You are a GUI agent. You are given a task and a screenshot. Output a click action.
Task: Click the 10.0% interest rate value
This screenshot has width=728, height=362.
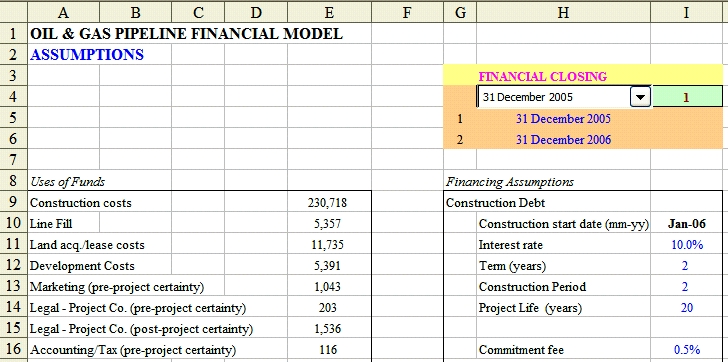coord(687,245)
